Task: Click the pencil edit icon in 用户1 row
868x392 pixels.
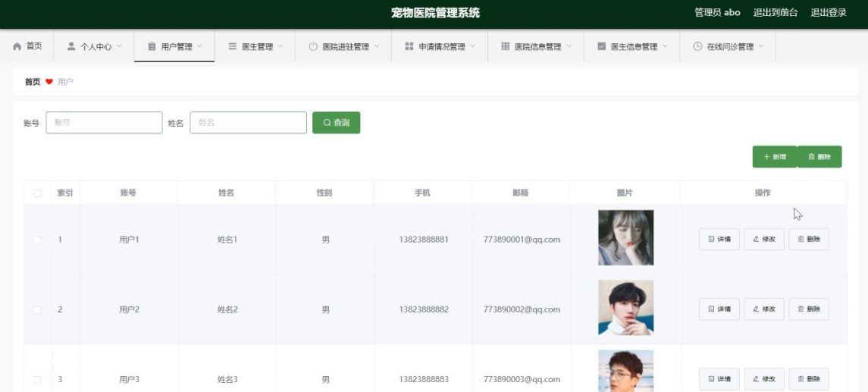Action: coord(756,240)
